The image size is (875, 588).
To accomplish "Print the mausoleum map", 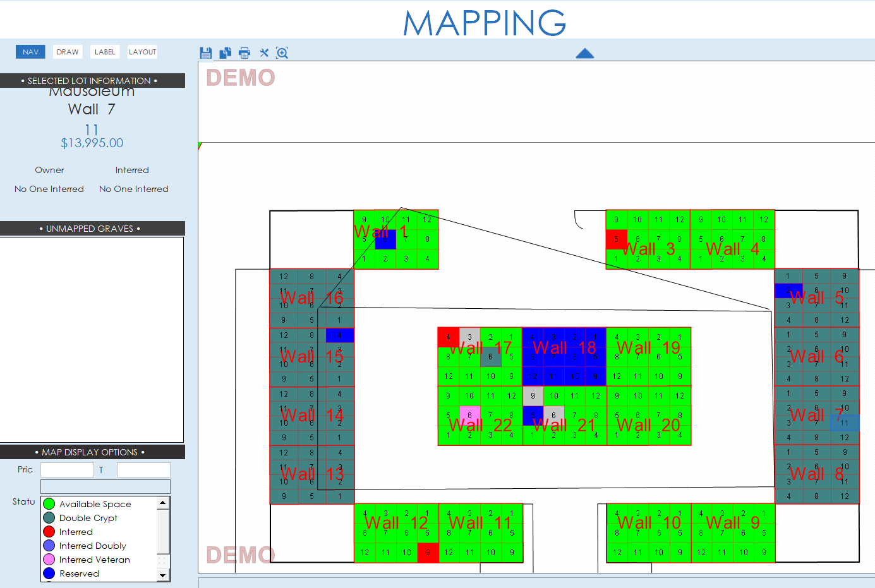I will click(244, 53).
